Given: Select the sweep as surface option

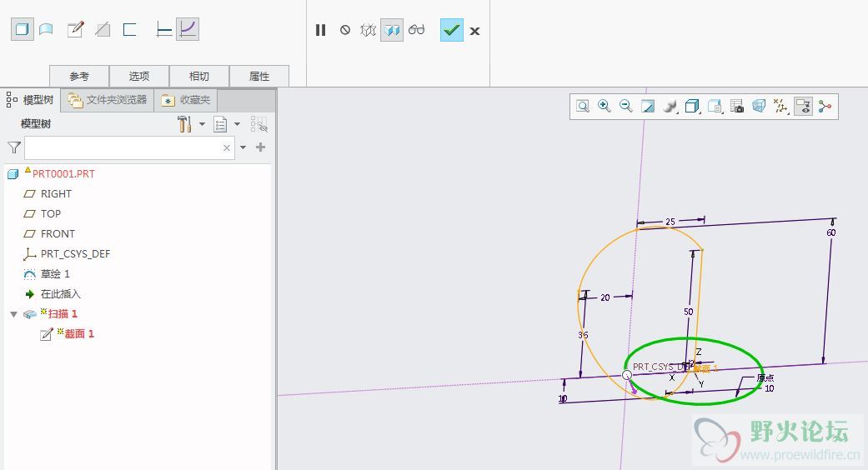Looking at the screenshot, I should click(x=46, y=29).
